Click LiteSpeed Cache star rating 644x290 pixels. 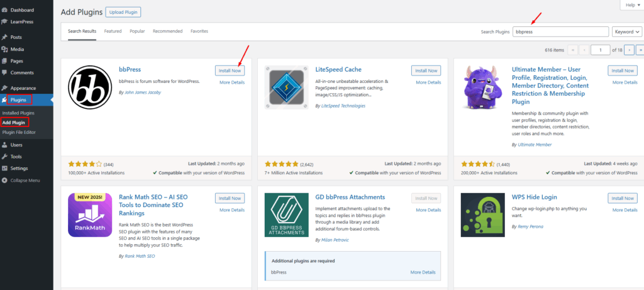[x=282, y=164]
